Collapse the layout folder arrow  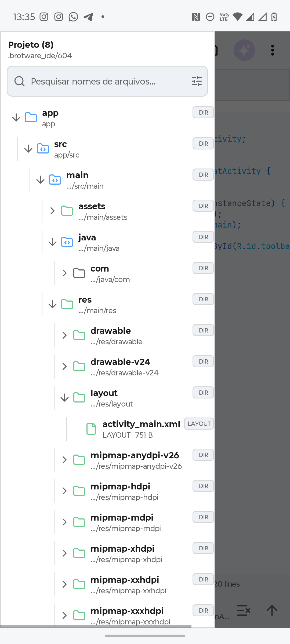click(x=64, y=397)
